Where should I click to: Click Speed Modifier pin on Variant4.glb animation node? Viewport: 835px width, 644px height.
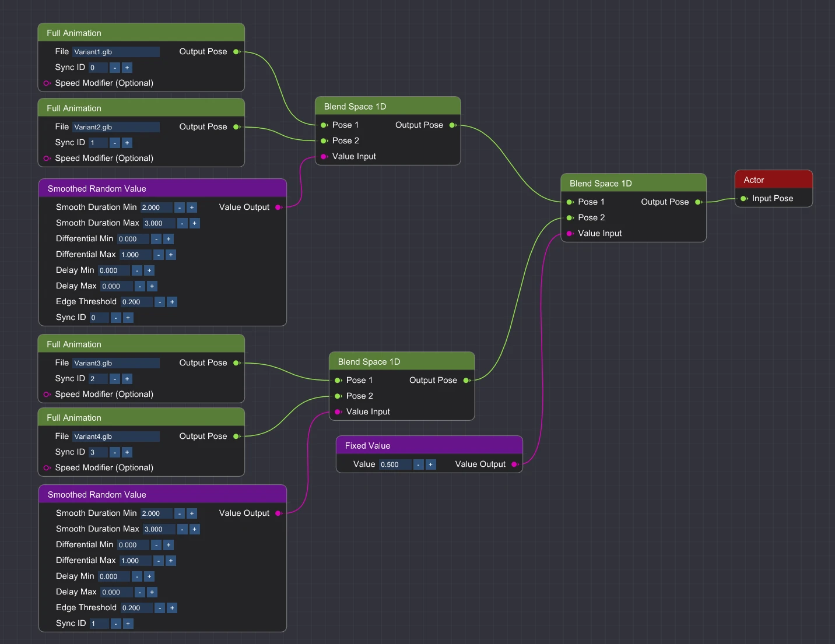click(47, 468)
